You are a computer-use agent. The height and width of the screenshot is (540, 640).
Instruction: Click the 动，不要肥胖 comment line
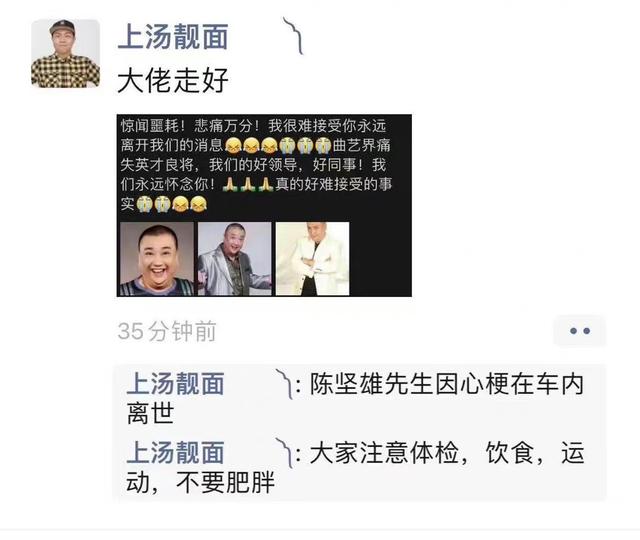[200, 482]
